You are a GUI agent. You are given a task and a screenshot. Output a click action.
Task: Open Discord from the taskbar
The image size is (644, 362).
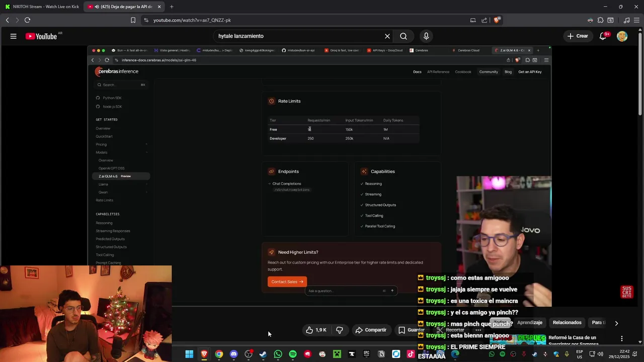[233, 354]
